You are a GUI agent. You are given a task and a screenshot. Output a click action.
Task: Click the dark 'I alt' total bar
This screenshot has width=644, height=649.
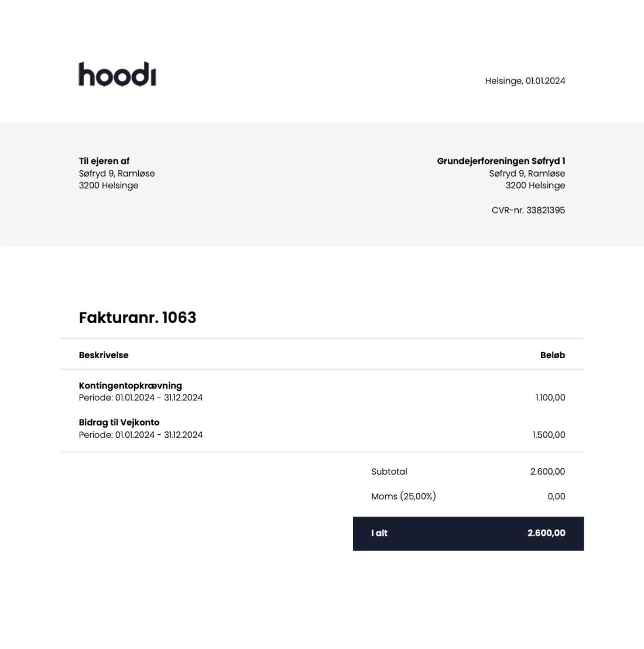click(468, 534)
